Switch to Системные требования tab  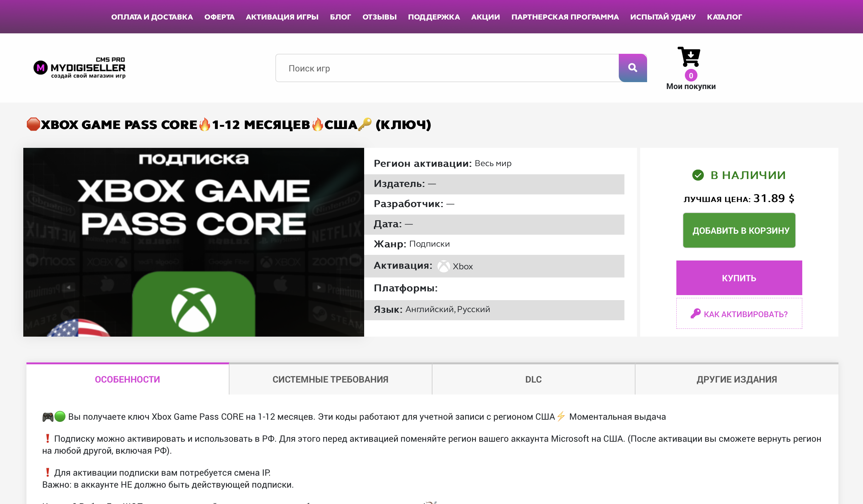pos(330,379)
